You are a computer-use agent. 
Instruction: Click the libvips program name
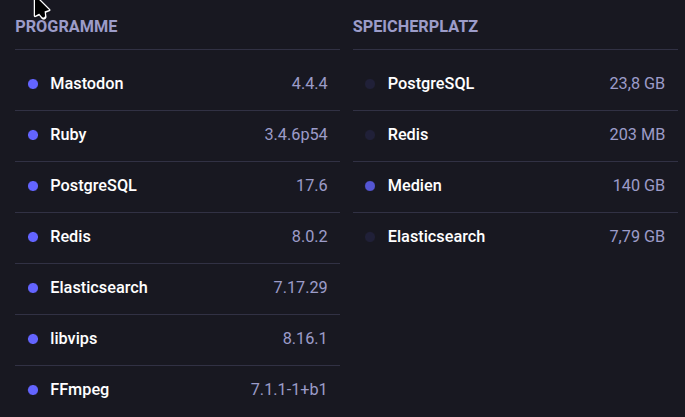click(74, 338)
